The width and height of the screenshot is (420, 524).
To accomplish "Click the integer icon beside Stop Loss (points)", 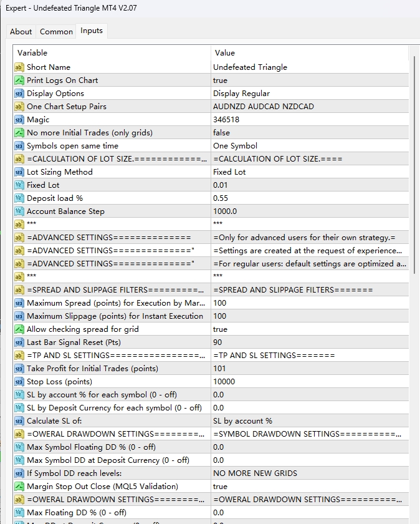I will (19, 382).
